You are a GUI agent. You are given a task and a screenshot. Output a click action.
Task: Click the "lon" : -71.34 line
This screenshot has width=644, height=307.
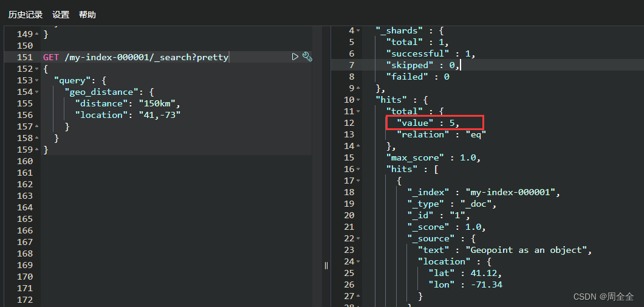[465, 285]
